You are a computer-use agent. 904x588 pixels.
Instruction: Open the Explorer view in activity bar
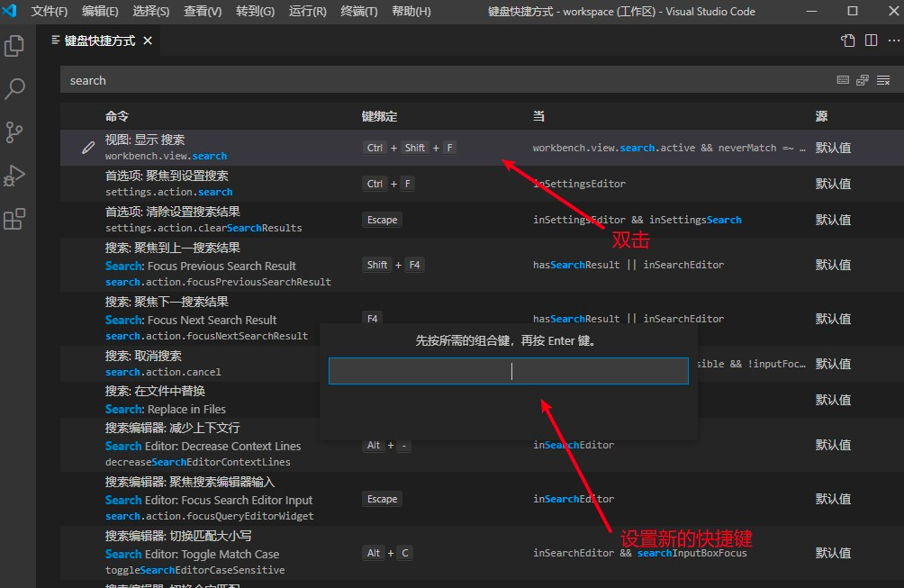14,46
